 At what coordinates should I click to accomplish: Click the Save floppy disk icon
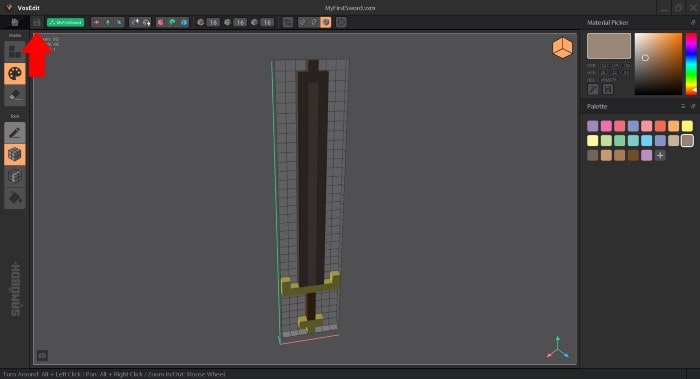point(37,22)
